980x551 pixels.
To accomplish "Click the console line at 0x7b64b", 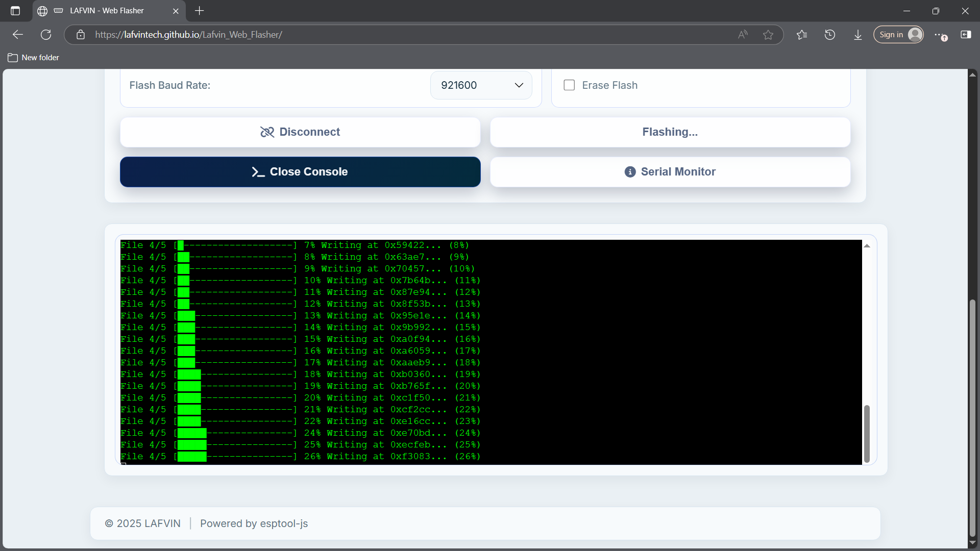I will (300, 281).
